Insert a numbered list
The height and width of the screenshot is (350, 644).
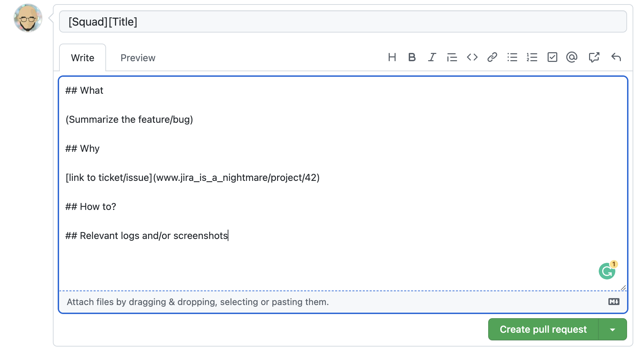click(532, 57)
